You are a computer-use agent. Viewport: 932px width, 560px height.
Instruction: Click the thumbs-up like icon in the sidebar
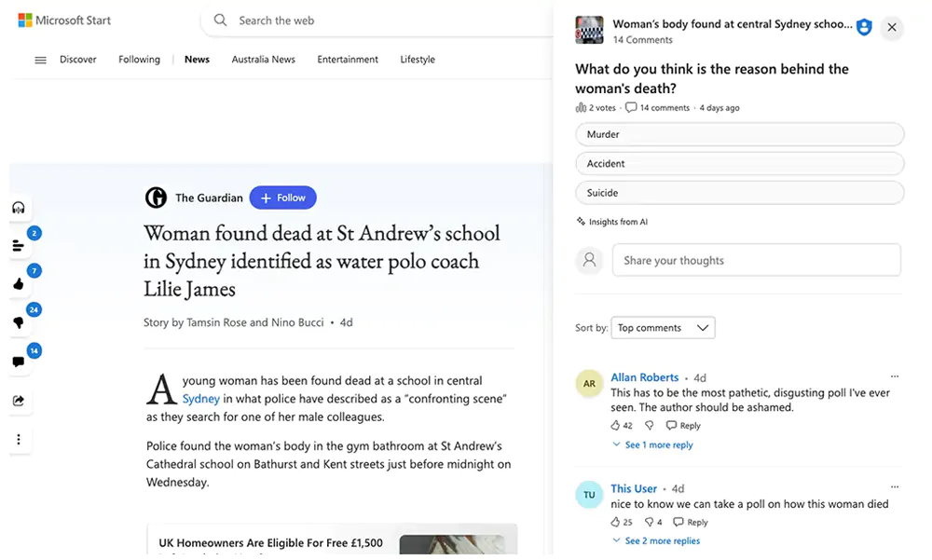coord(19,284)
